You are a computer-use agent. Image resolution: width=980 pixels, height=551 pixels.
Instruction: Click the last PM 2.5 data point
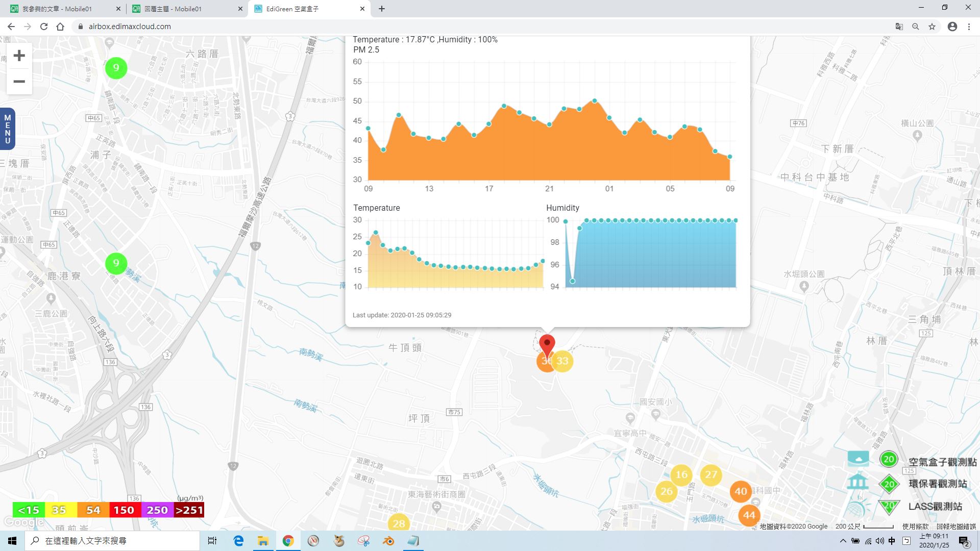730,157
